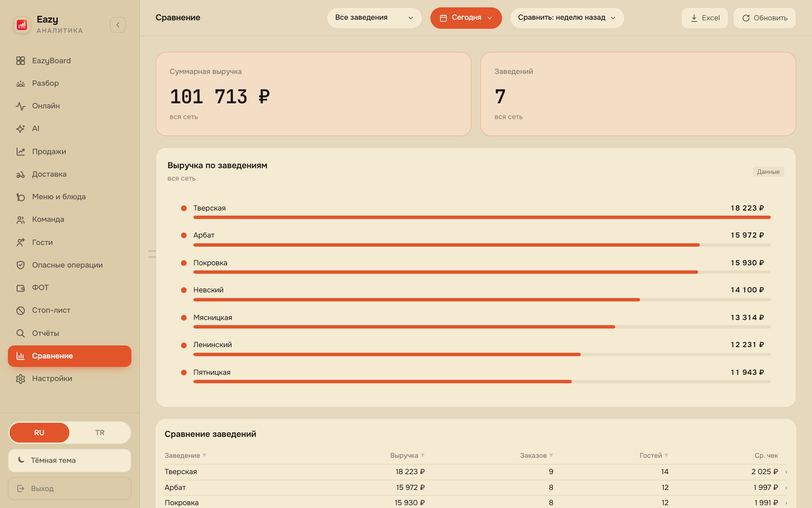Sort table by Выручка column
The width and height of the screenshot is (812, 508).
[x=407, y=455]
